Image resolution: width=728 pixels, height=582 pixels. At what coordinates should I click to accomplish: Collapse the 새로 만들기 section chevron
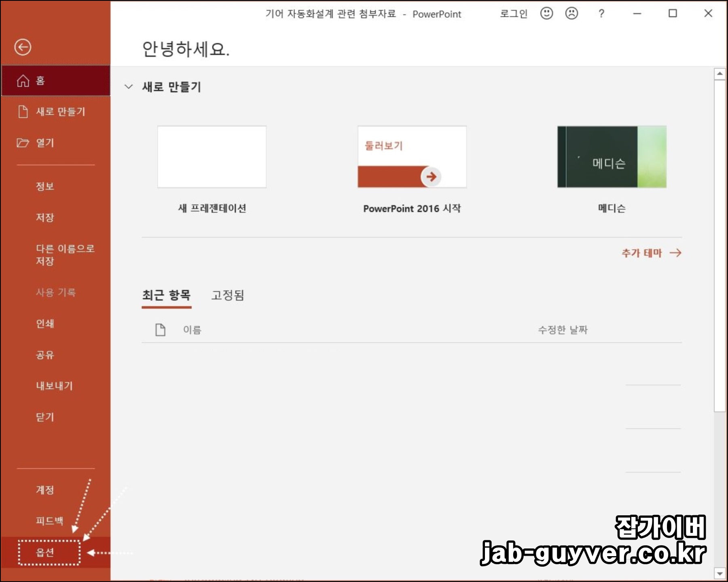pos(129,86)
